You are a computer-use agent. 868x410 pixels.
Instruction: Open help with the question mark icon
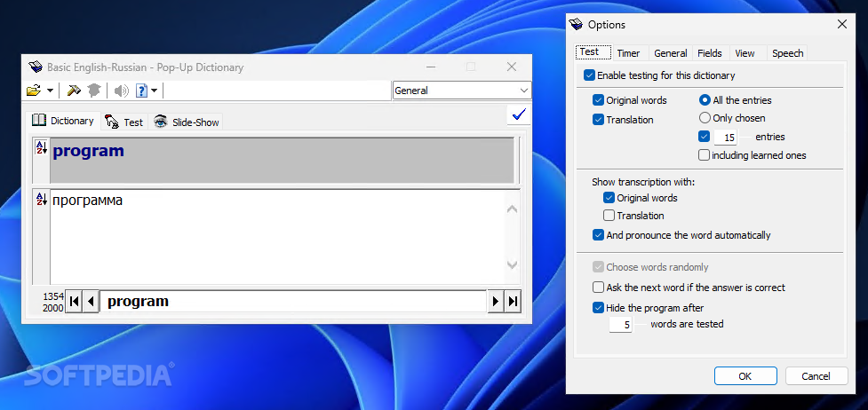point(141,91)
